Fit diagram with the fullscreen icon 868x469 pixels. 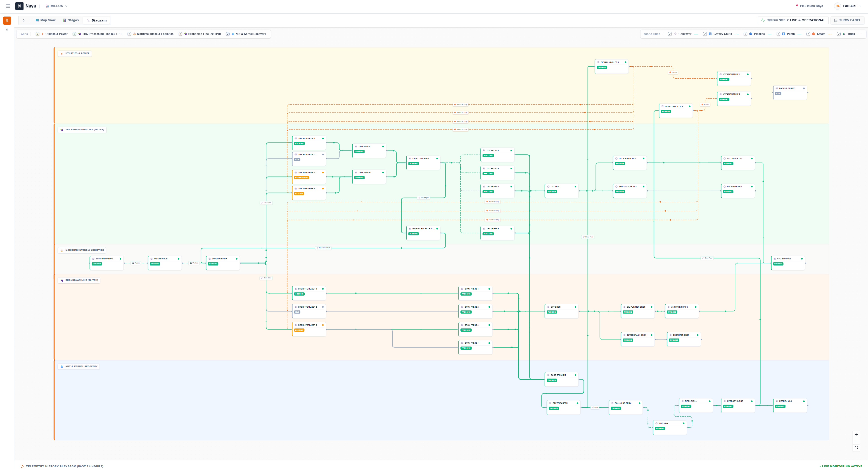point(856,448)
